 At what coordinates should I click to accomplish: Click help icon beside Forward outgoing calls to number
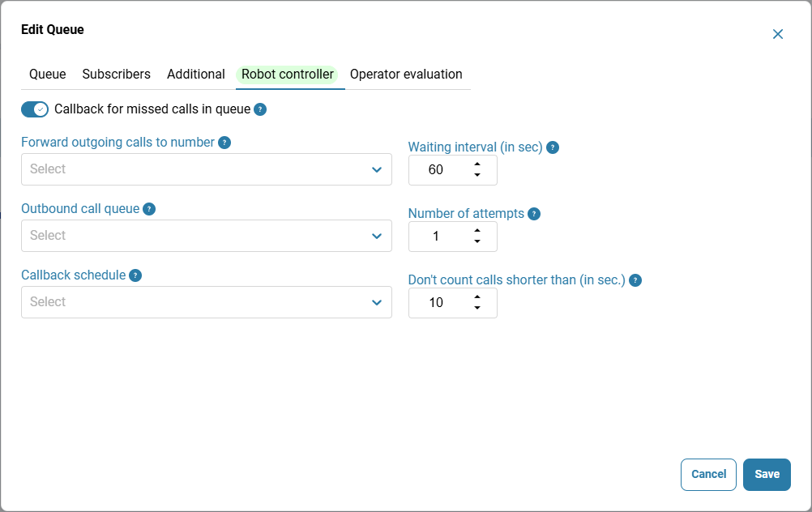(x=224, y=143)
